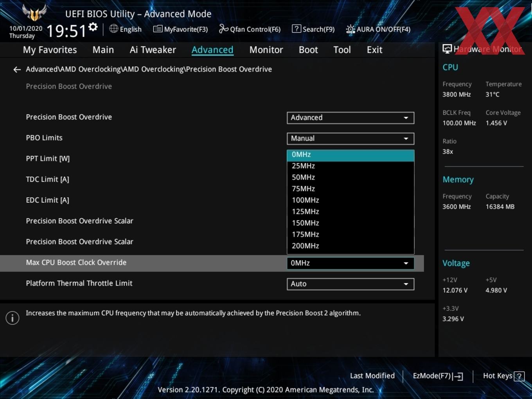Switch to Monitor tab

(x=266, y=50)
